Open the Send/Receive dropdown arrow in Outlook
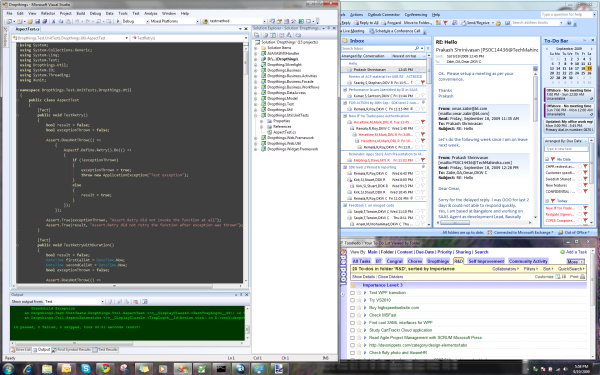 492,23
